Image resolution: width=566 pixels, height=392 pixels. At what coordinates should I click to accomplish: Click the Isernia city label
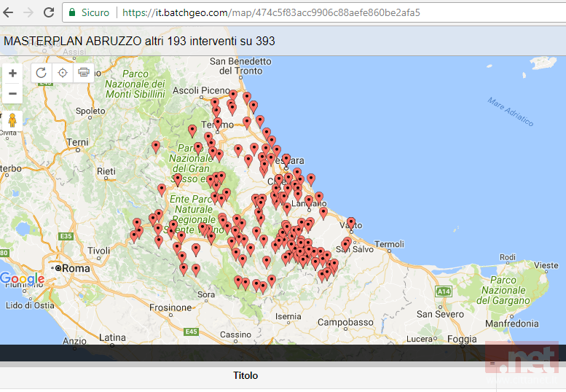pos(288,316)
